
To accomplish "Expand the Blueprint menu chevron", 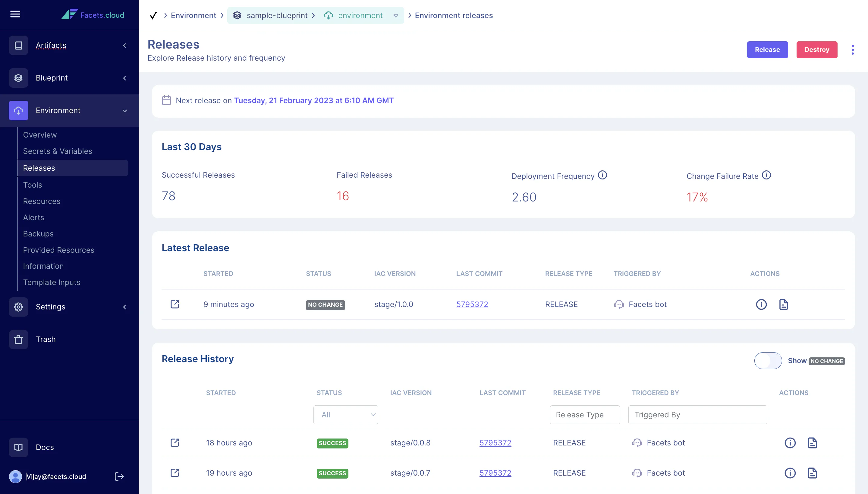I will point(124,78).
